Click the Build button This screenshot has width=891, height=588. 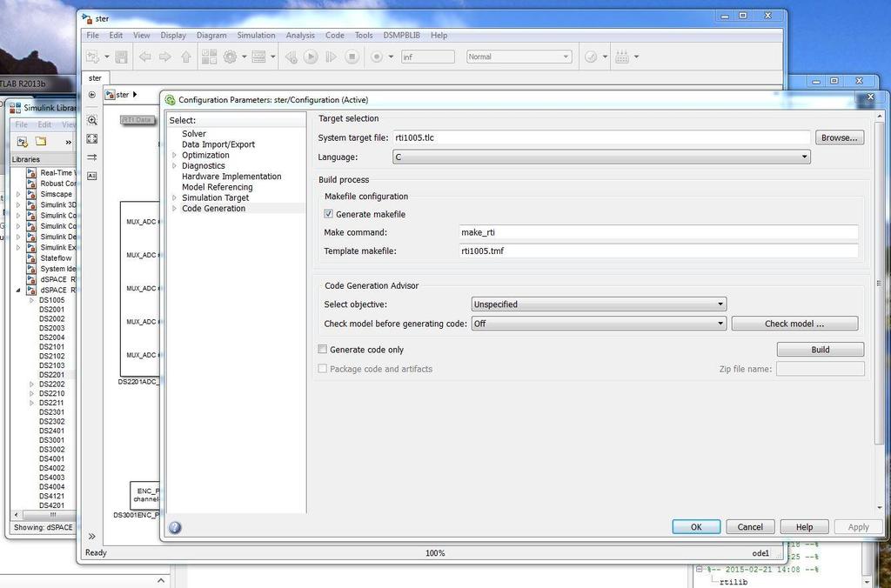pyautogui.click(x=820, y=350)
